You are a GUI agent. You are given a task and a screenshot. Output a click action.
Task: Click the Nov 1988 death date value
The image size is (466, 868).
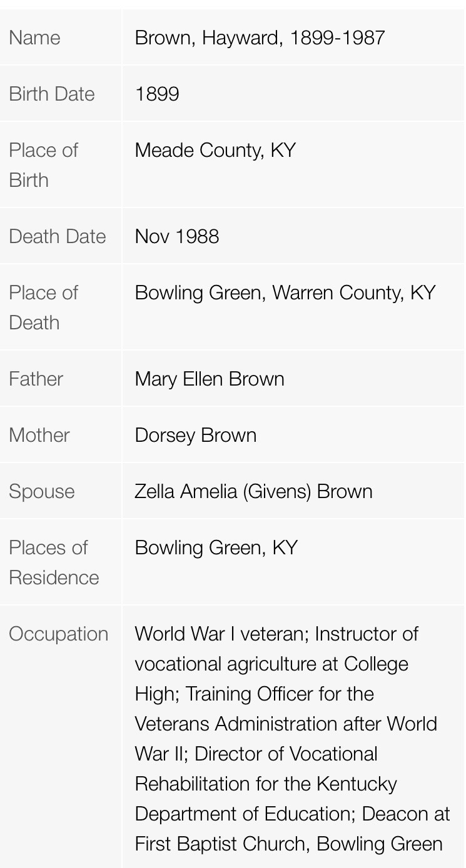coord(177,236)
